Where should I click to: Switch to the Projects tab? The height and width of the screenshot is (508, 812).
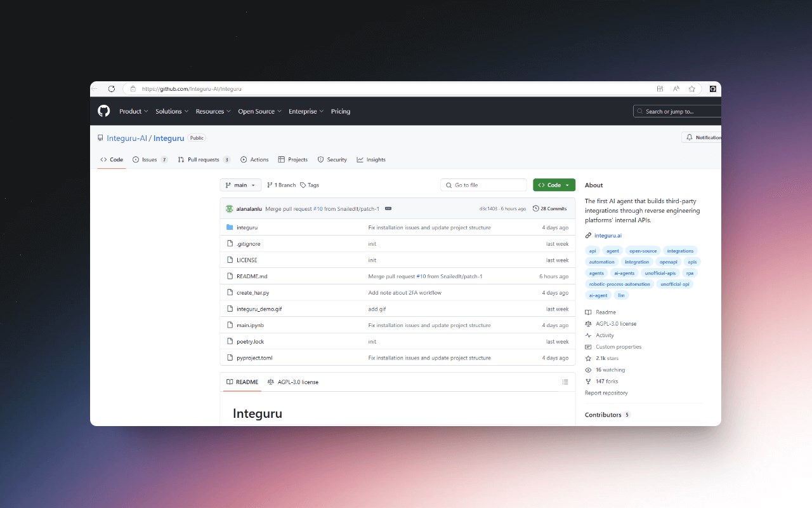(x=293, y=159)
